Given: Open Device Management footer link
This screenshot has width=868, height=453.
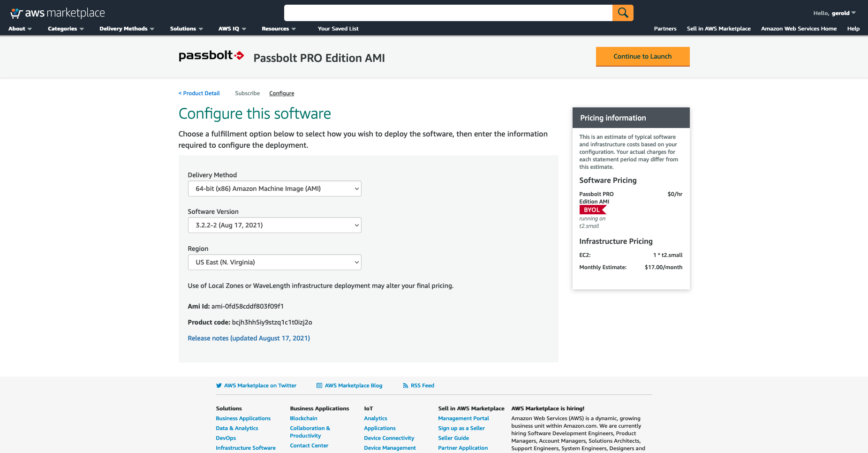Looking at the screenshot, I should pyautogui.click(x=390, y=448).
